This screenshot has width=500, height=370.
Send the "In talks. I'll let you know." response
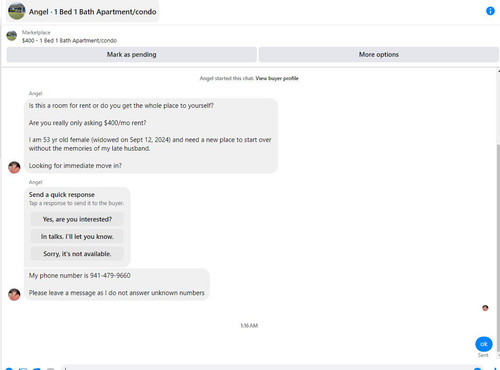(77, 236)
